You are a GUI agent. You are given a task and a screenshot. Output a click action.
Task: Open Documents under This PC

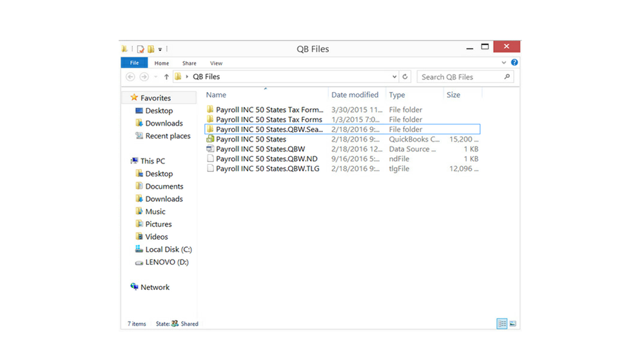(x=164, y=186)
